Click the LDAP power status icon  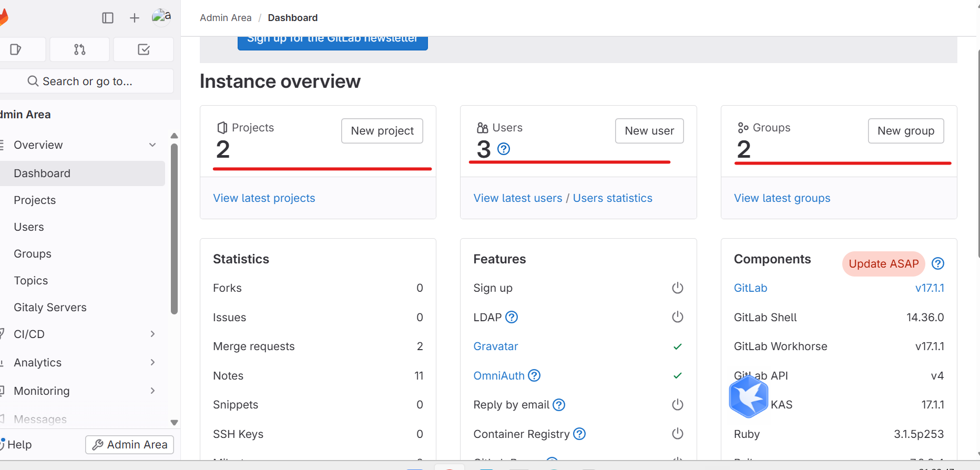click(678, 317)
